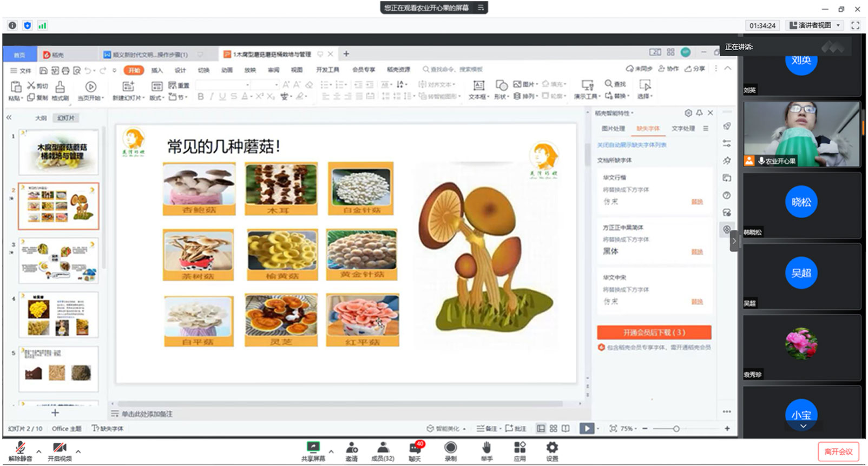Expand audio options arrow beside microphone
Viewport: 868px width, 466px height.
pos(39,451)
